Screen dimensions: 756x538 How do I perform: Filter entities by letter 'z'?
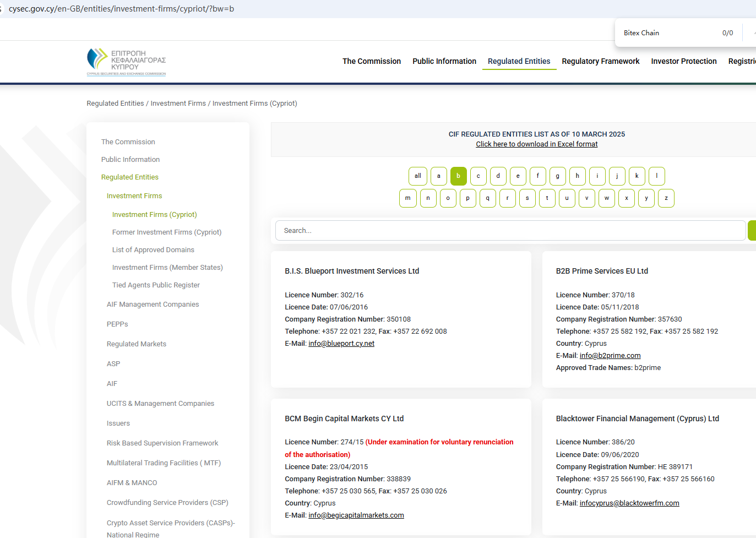point(666,198)
